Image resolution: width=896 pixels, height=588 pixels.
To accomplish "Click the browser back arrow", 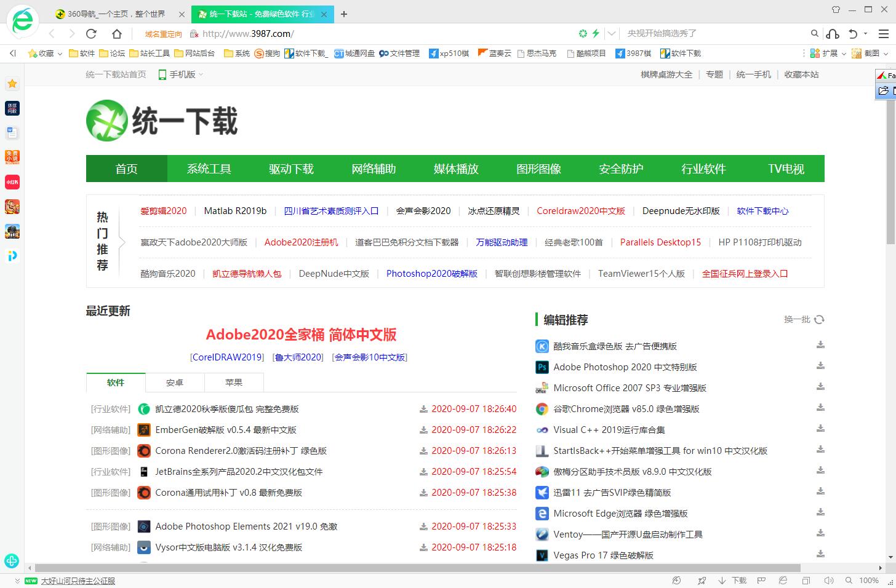I will (x=52, y=34).
